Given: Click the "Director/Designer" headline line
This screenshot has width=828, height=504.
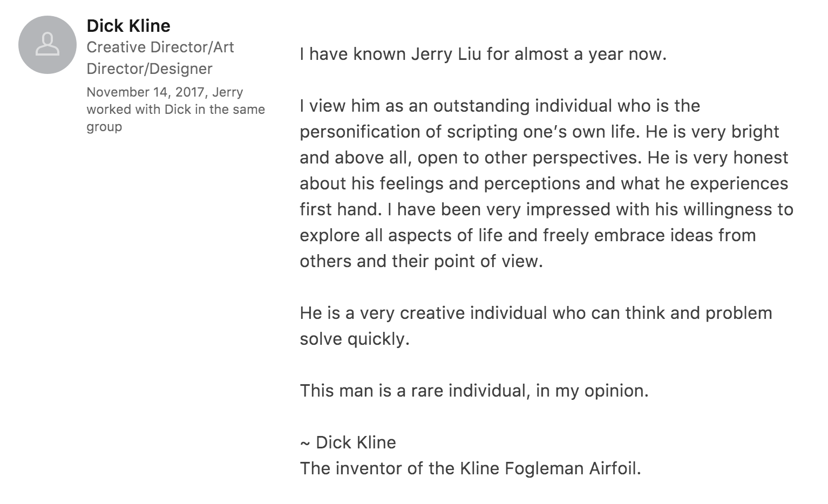Looking at the screenshot, I should pyautogui.click(x=150, y=69).
